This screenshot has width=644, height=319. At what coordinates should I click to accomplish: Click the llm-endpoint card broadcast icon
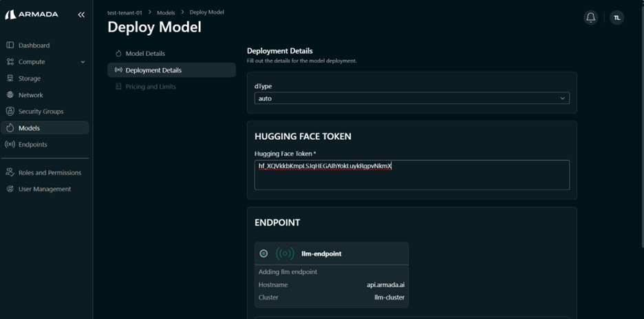pos(285,254)
